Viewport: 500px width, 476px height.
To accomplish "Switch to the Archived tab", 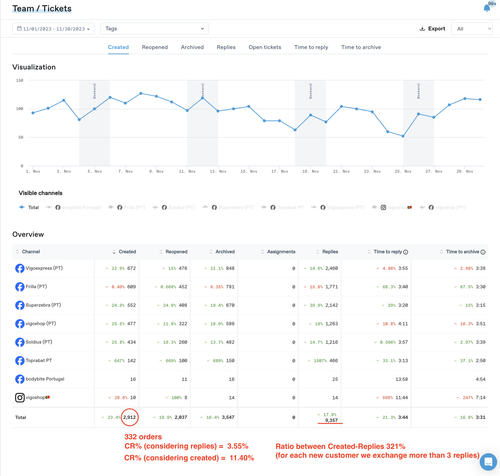I will pyautogui.click(x=192, y=47).
